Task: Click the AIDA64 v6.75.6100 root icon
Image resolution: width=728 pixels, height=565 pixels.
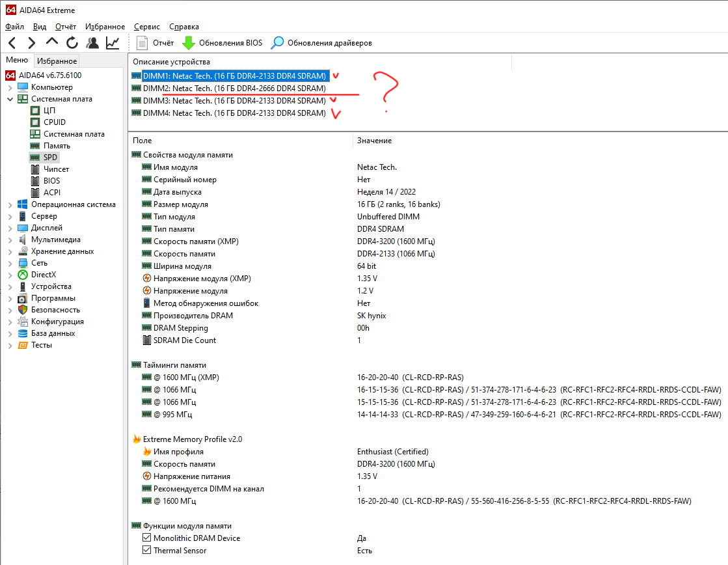Action: 10,76
